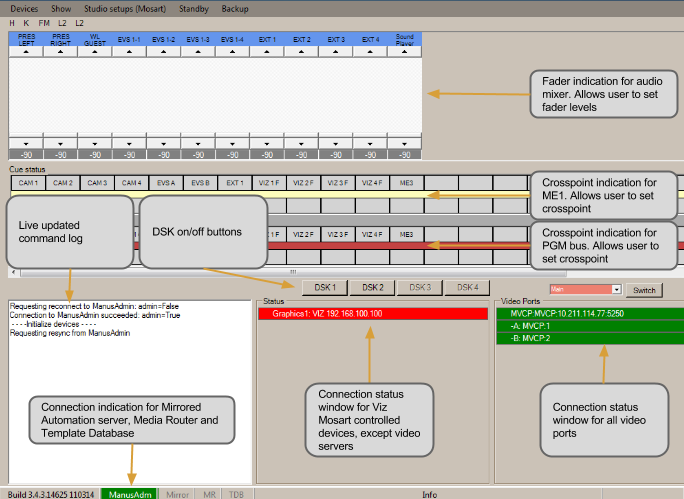Raise the Sound Player fader level
The width and height of the screenshot is (684, 499).
point(405,52)
